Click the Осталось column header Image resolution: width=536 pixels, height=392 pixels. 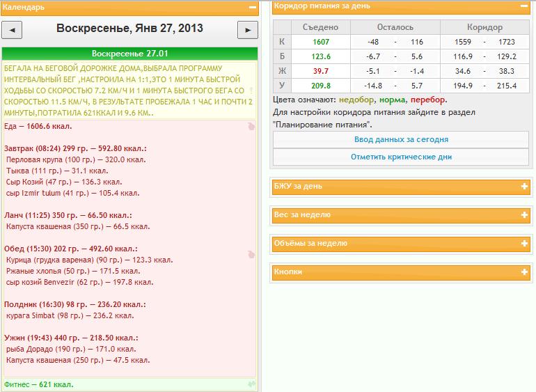[x=395, y=27]
